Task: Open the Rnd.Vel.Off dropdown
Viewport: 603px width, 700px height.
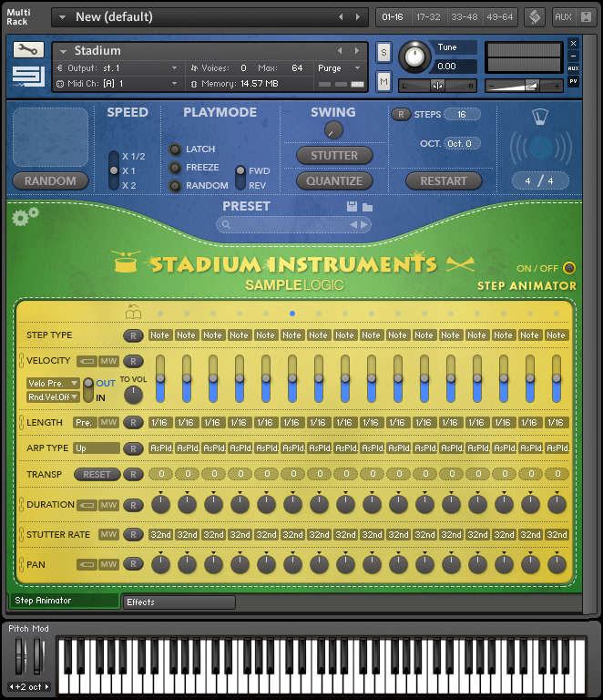Action: pyautogui.click(x=53, y=396)
